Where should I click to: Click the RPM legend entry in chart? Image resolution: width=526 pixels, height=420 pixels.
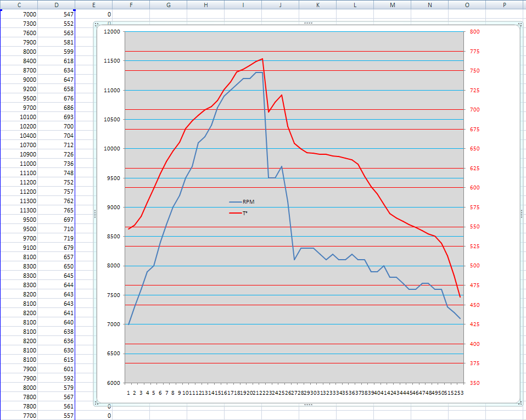click(242, 201)
